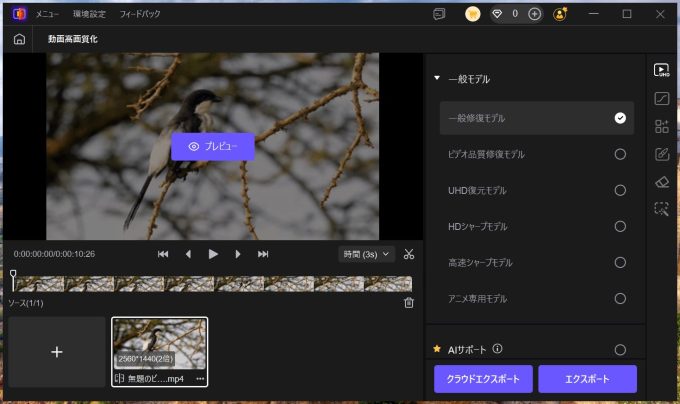This screenshot has height=404, width=680.
Task: Enable the AIサポート option
Action: tap(620, 350)
